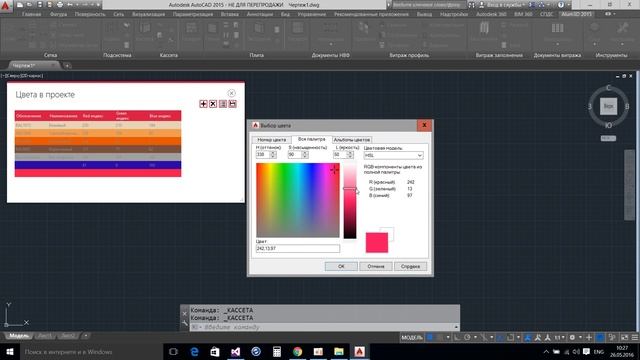Select the bright orange color row
The width and height of the screenshot is (640, 360).
point(98,141)
